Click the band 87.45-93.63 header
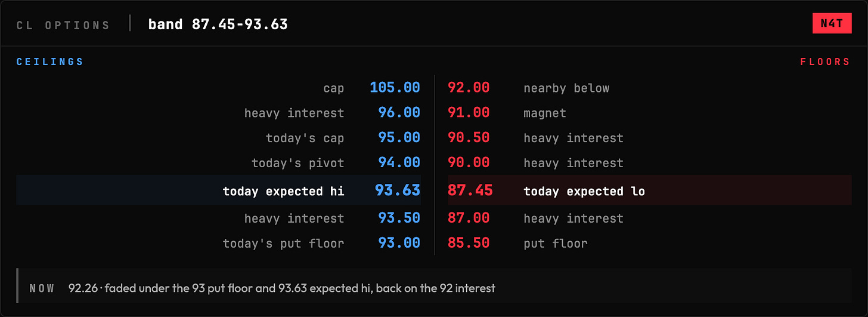The height and width of the screenshot is (317, 868). (x=218, y=24)
